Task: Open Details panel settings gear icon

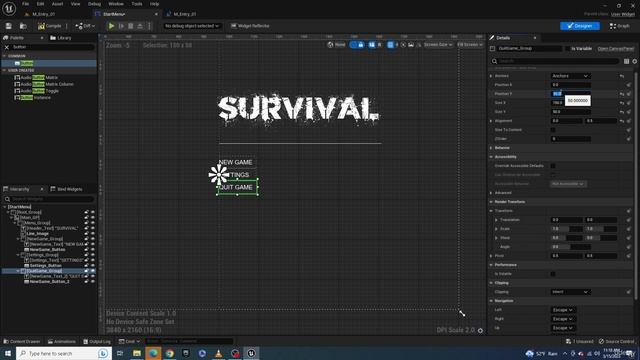Action: click(x=635, y=61)
